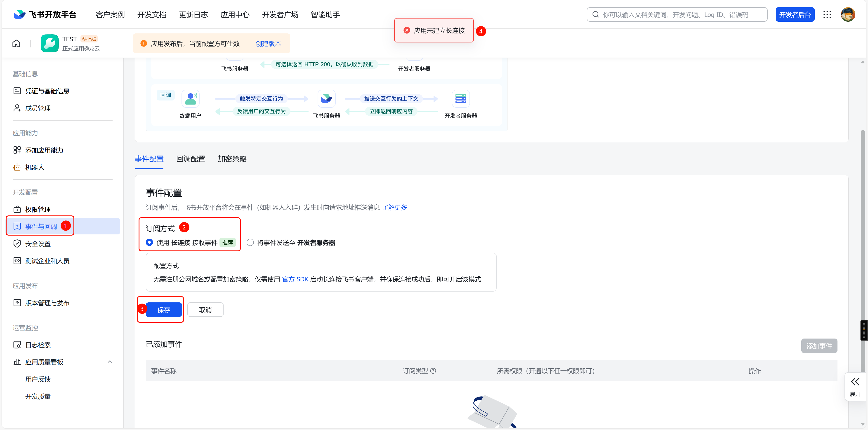Image resolution: width=868 pixels, height=430 pixels.
Task: Collapse the 应用质量看板 section
Action: (109, 362)
